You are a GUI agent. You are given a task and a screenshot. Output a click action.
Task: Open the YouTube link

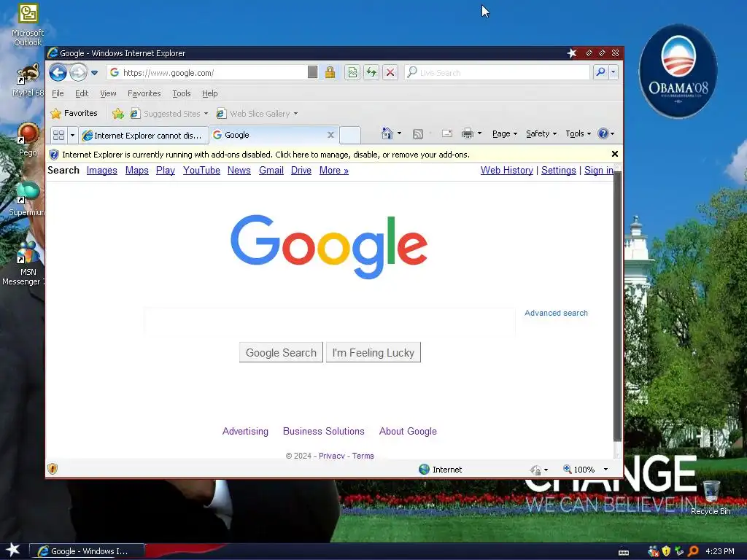click(201, 171)
